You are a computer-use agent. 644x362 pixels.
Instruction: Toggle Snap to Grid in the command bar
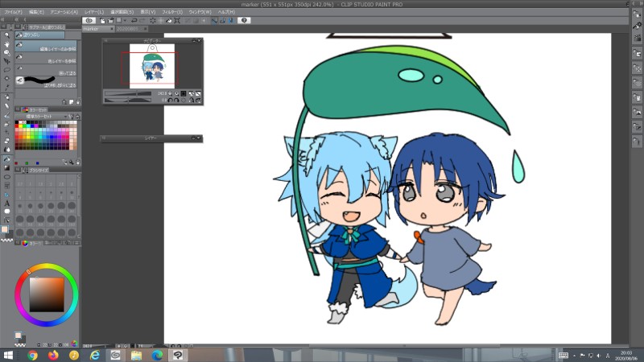click(x=230, y=20)
